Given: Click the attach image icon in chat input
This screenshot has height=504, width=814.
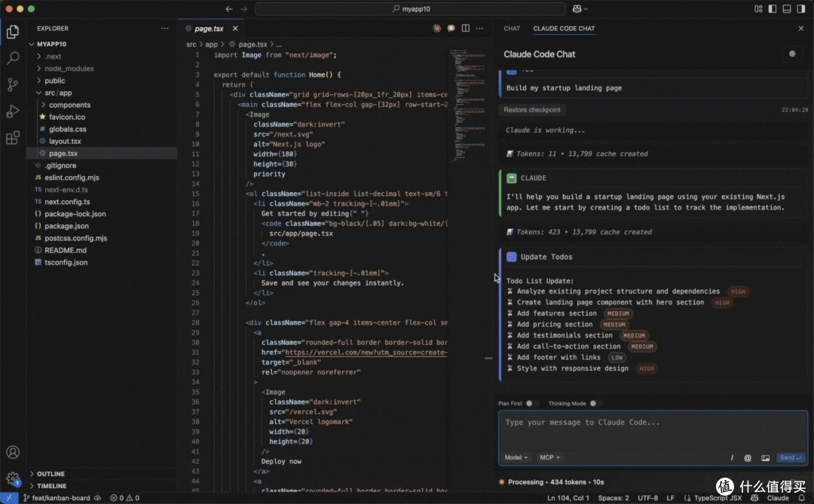Looking at the screenshot, I should (765, 458).
